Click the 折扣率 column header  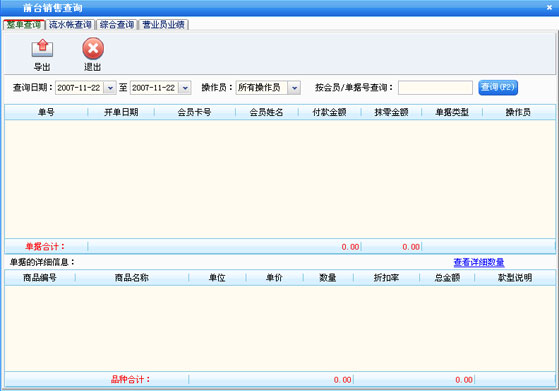(x=386, y=278)
